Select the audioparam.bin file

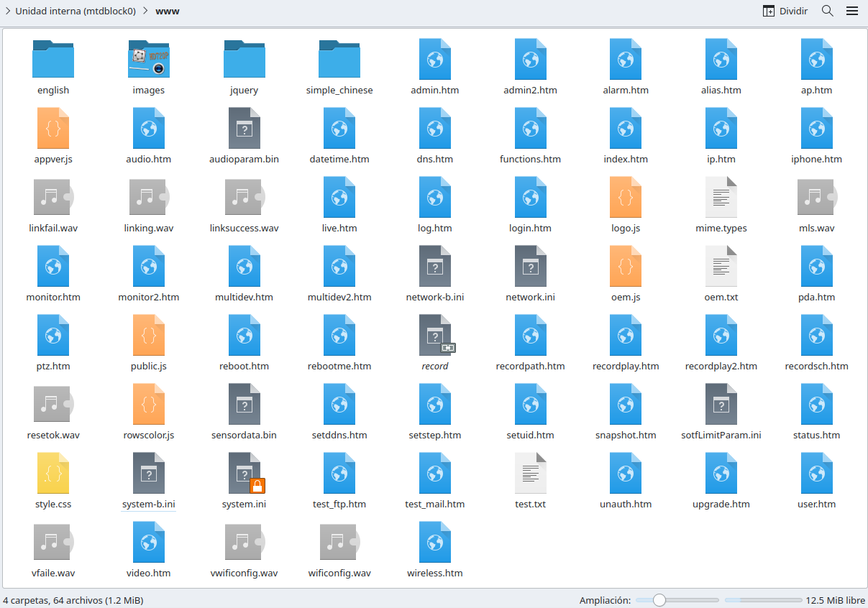pyautogui.click(x=245, y=128)
